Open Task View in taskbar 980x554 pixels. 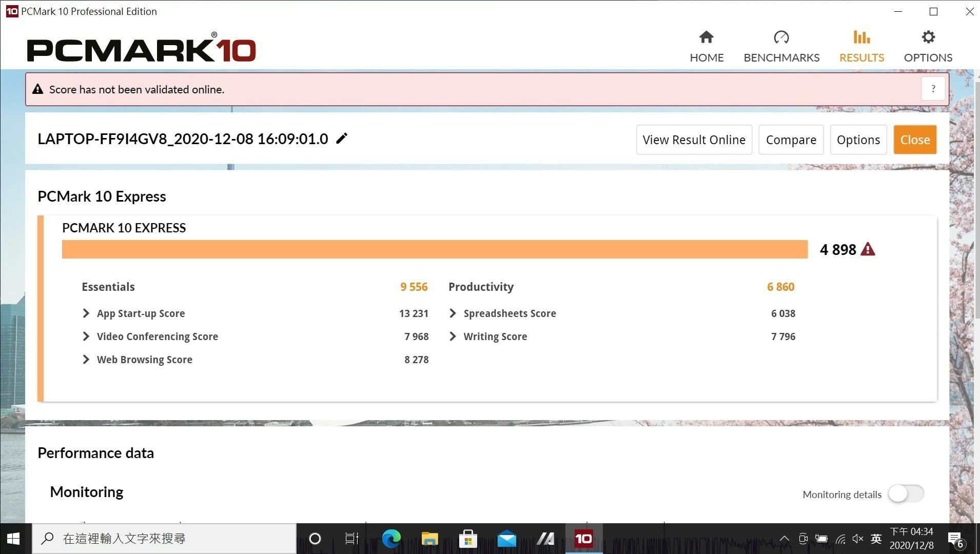click(x=351, y=539)
